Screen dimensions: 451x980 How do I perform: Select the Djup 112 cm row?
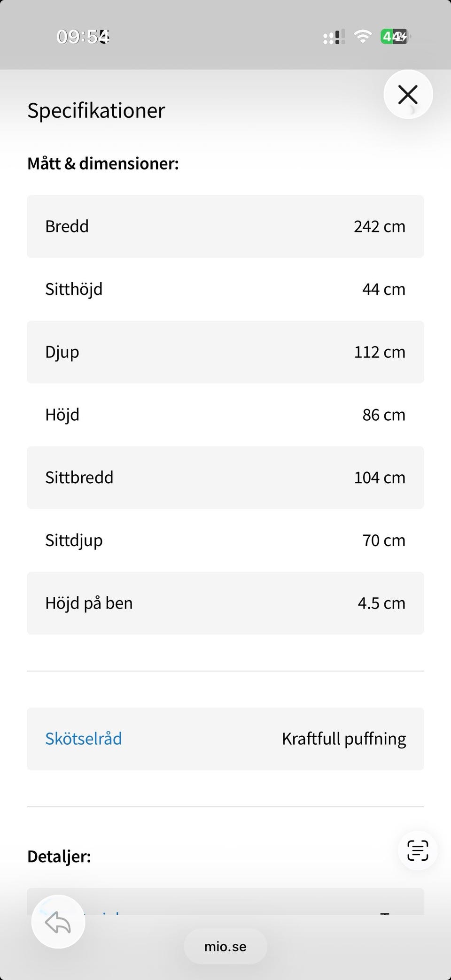point(225,352)
